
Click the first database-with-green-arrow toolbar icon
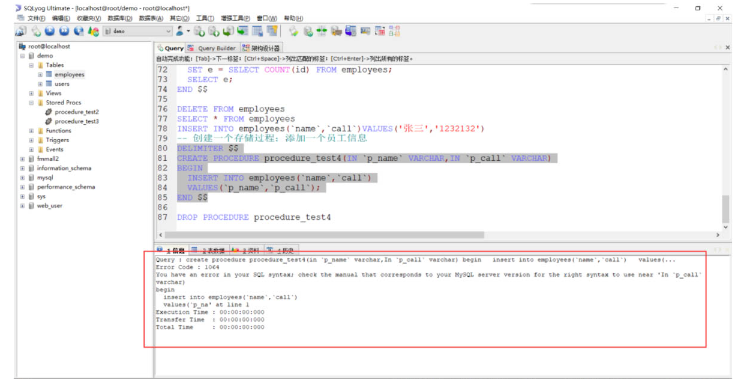coord(199,32)
